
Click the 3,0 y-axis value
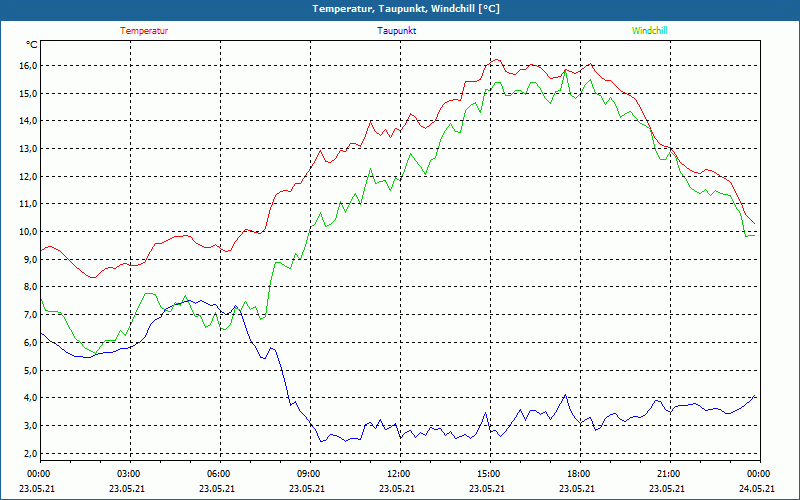click(x=31, y=426)
